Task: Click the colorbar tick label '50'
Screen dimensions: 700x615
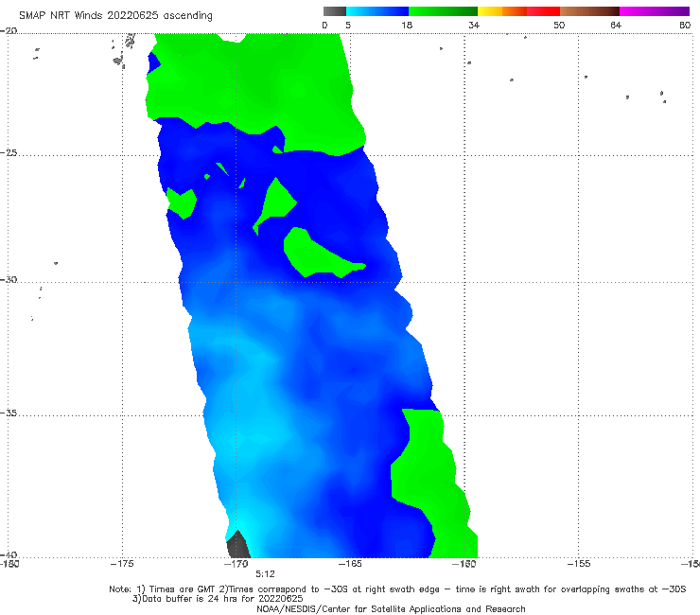Action: pyautogui.click(x=559, y=26)
